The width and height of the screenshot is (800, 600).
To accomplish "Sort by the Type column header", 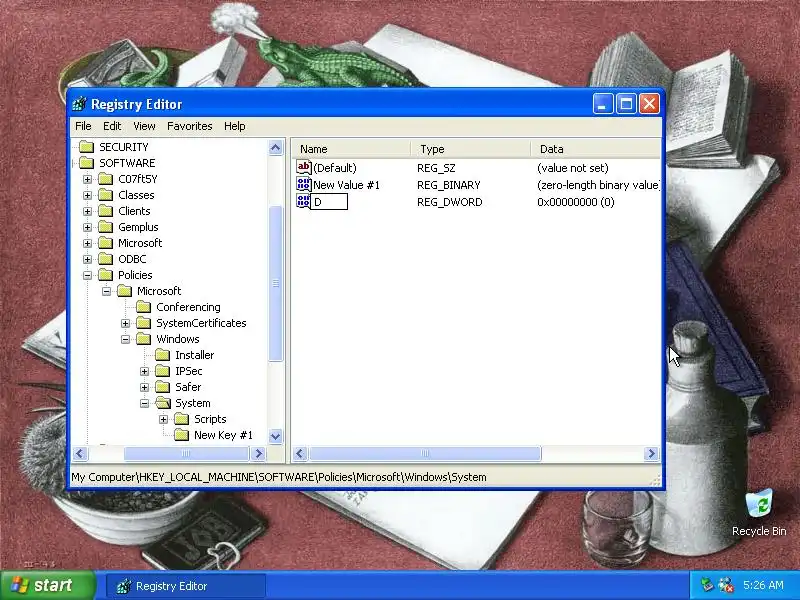I will pyautogui.click(x=470, y=149).
